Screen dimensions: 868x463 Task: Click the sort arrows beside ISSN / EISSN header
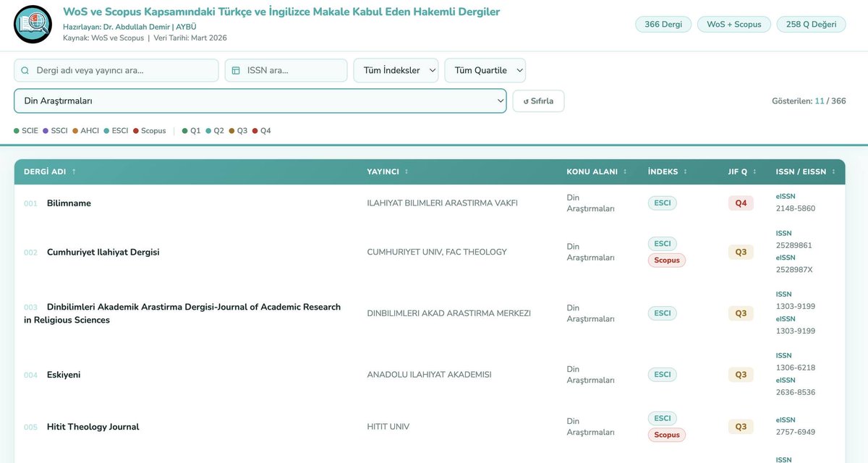[x=833, y=171]
